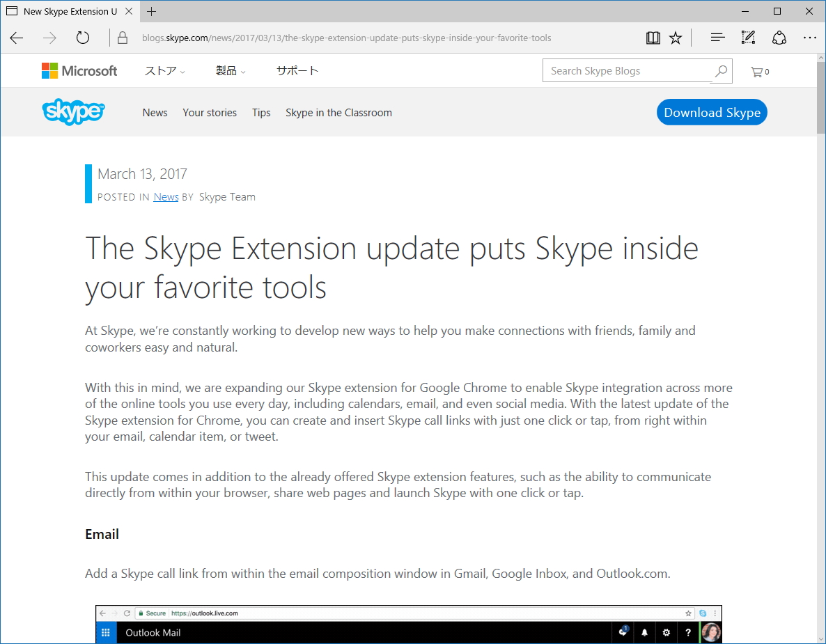The height and width of the screenshot is (644, 826).
Task: Open the サポート navigation dropdown
Action: coord(297,70)
